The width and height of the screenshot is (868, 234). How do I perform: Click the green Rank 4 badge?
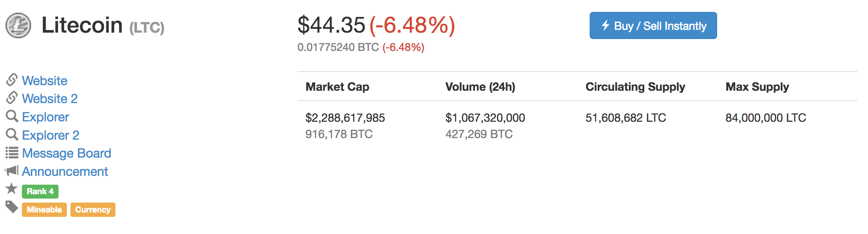pos(40,191)
